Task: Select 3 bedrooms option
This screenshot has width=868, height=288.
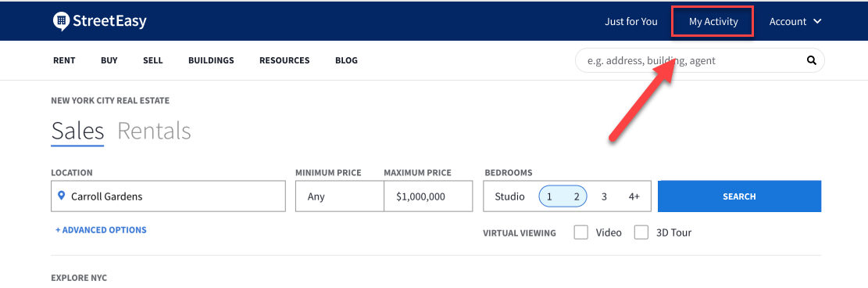Action: coord(604,196)
